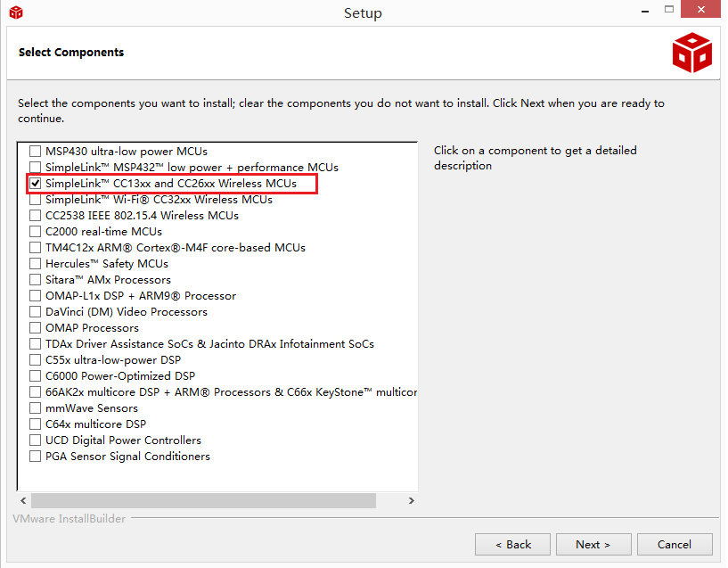Screen dimensions: 728x568
Task: Click the 'VMware InstallBuilder' label
Action: 70,519
